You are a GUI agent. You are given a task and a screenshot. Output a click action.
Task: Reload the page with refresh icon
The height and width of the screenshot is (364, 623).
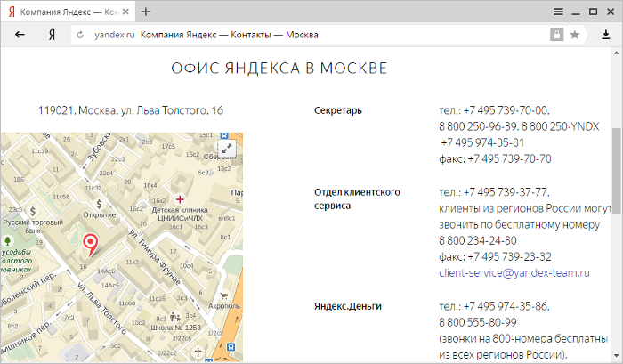pyautogui.click(x=80, y=35)
